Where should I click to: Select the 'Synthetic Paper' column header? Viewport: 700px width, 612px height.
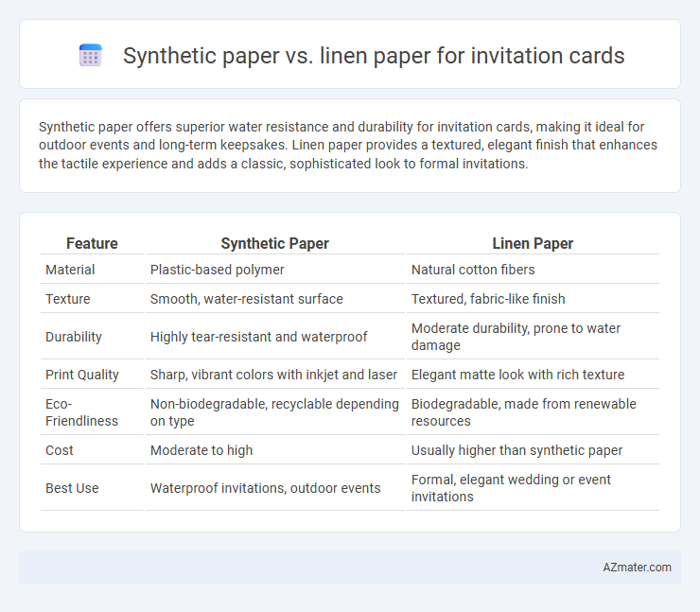[274, 243]
